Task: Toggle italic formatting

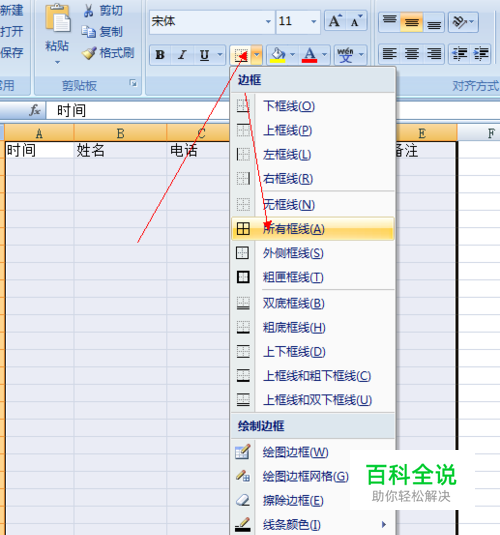Action: pyautogui.click(x=182, y=55)
